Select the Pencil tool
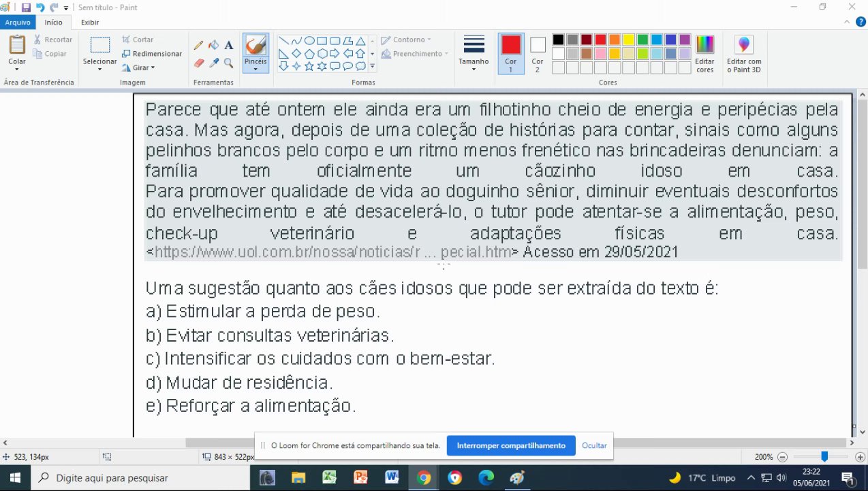 point(199,46)
